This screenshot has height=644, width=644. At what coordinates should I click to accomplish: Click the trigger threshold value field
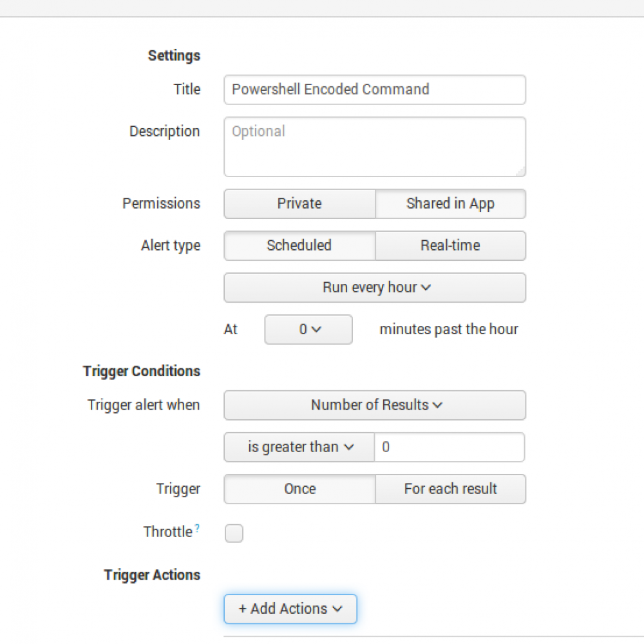[x=449, y=447]
